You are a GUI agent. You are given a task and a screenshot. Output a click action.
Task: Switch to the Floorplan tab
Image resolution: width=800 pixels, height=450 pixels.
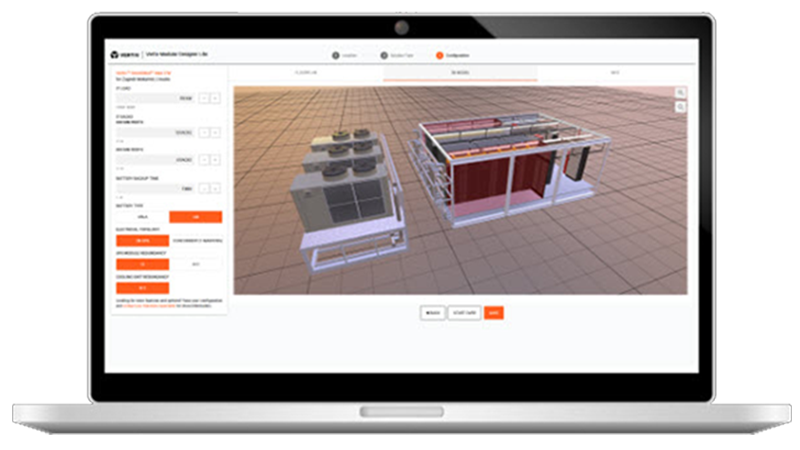306,73
